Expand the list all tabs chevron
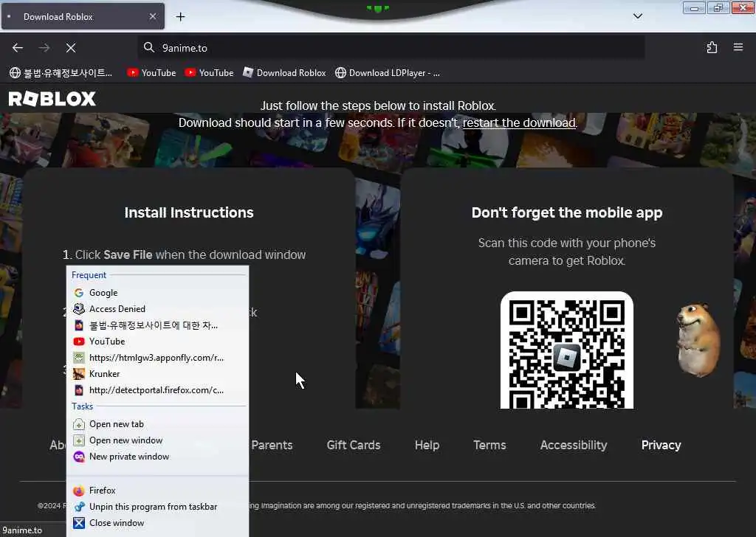This screenshot has width=756, height=537. 637,16
